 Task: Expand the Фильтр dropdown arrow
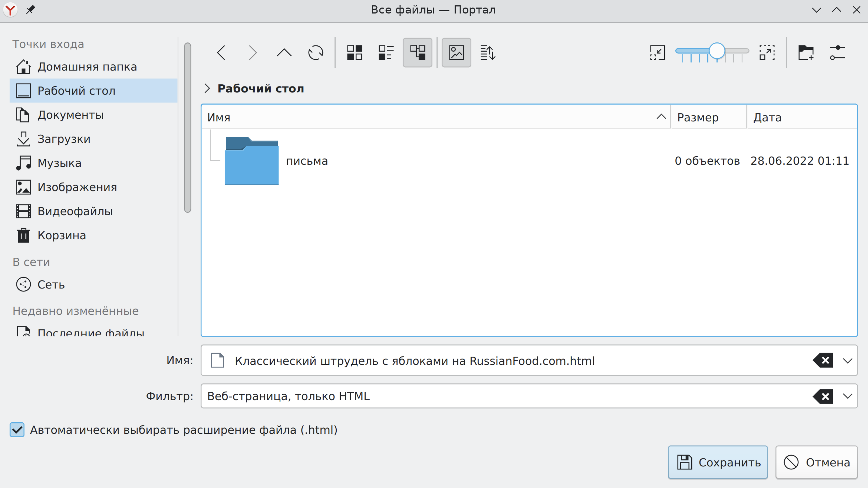point(848,396)
